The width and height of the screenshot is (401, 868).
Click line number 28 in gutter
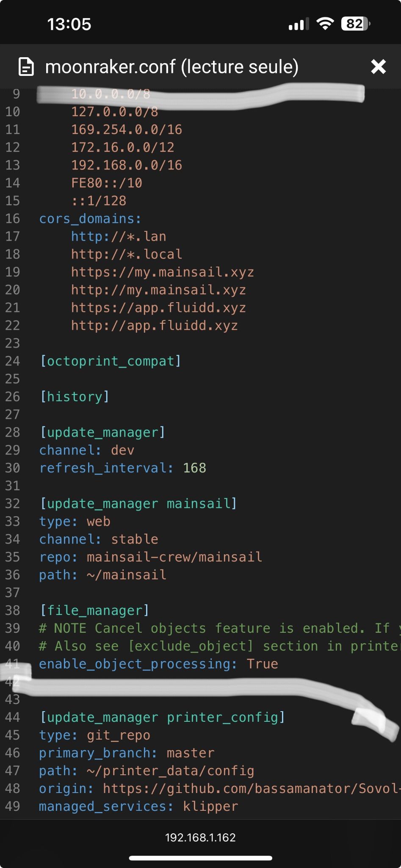[13, 432]
